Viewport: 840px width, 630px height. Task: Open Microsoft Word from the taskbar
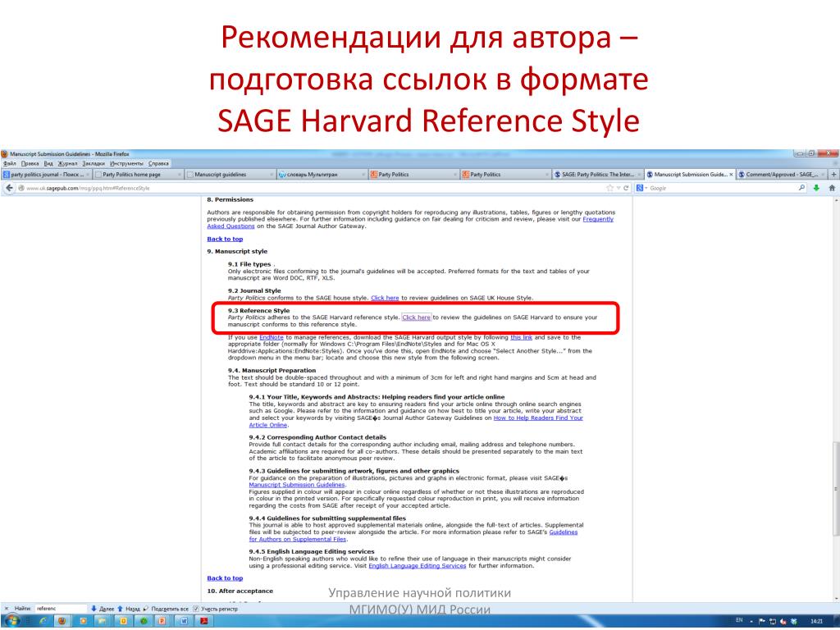click(x=184, y=622)
